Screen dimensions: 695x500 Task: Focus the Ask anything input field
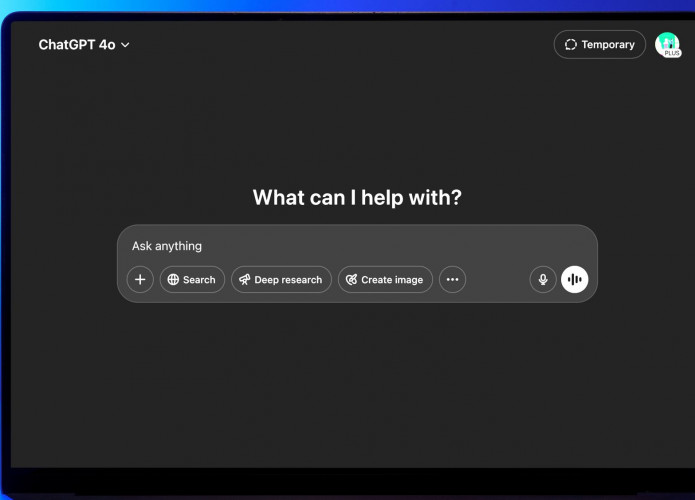pyautogui.click(x=357, y=246)
